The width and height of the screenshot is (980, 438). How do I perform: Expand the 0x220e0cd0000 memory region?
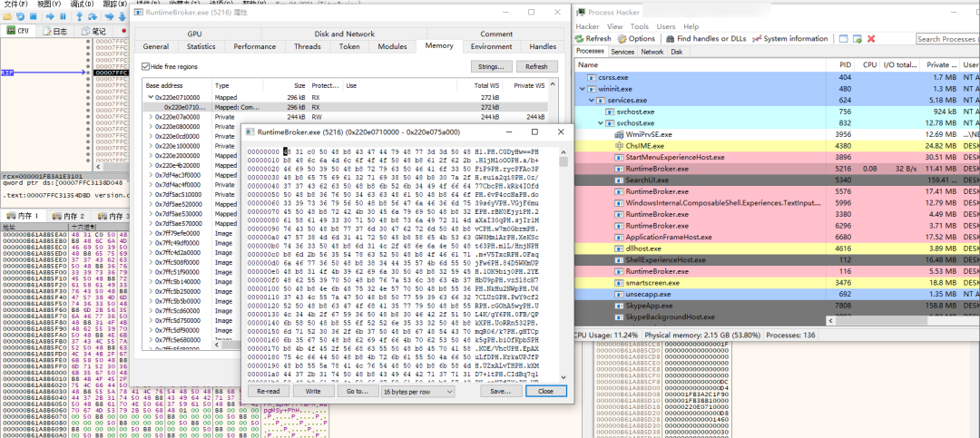click(x=150, y=136)
